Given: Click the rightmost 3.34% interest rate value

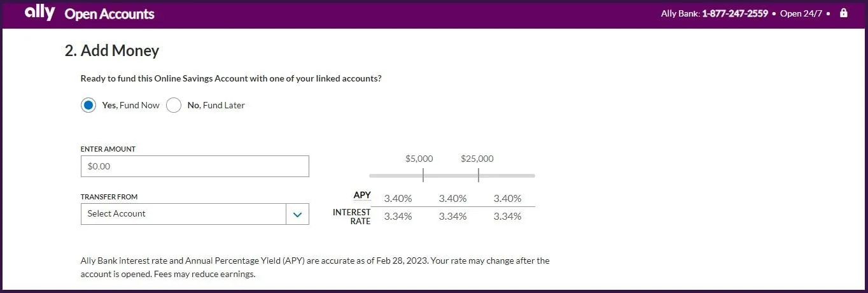Looking at the screenshot, I should pos(507,217).
